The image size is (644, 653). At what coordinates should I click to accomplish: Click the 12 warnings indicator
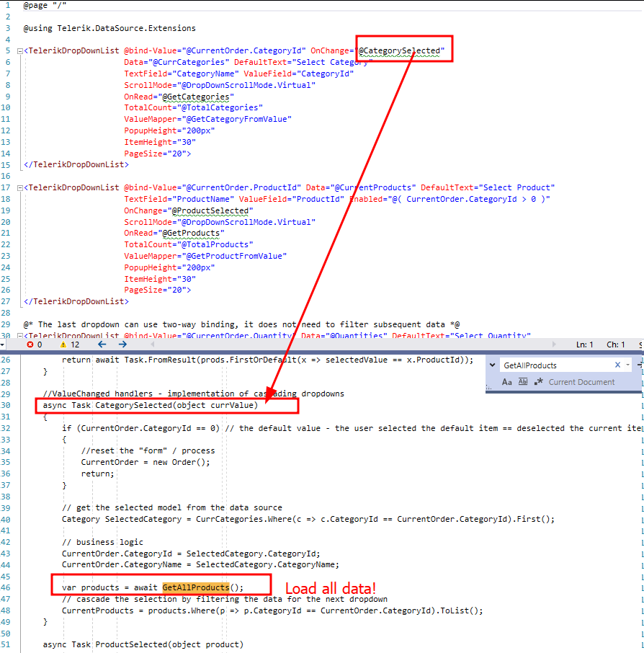click(x=70, y=344)
